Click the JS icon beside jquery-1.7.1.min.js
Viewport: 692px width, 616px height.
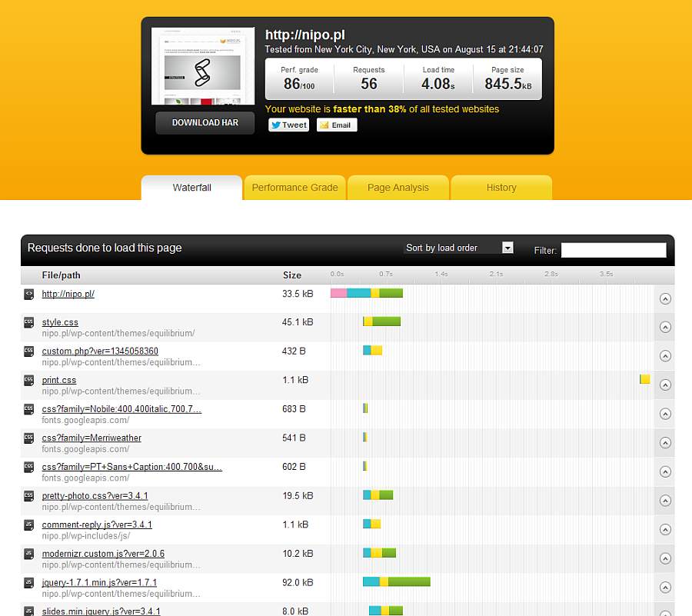coord(28,582)
